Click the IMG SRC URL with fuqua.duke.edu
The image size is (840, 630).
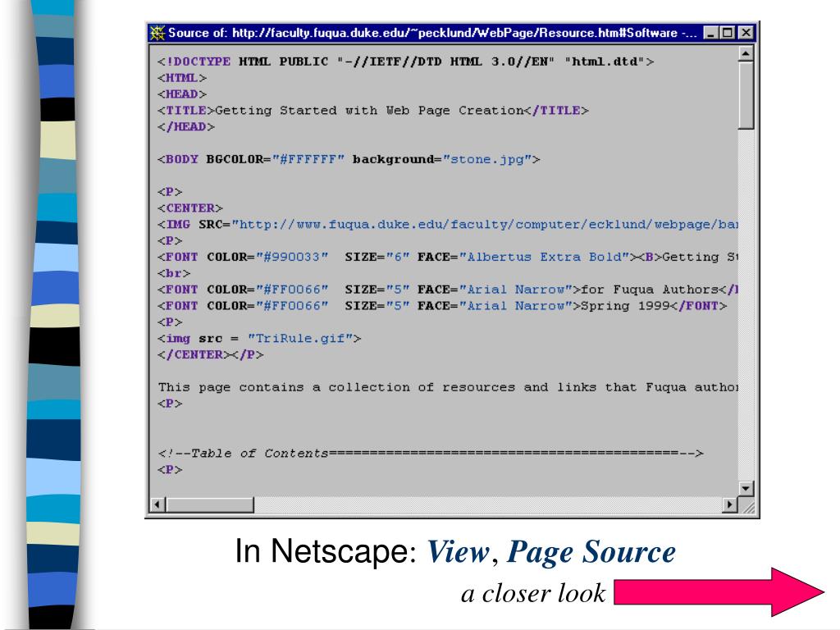point(485,225)
